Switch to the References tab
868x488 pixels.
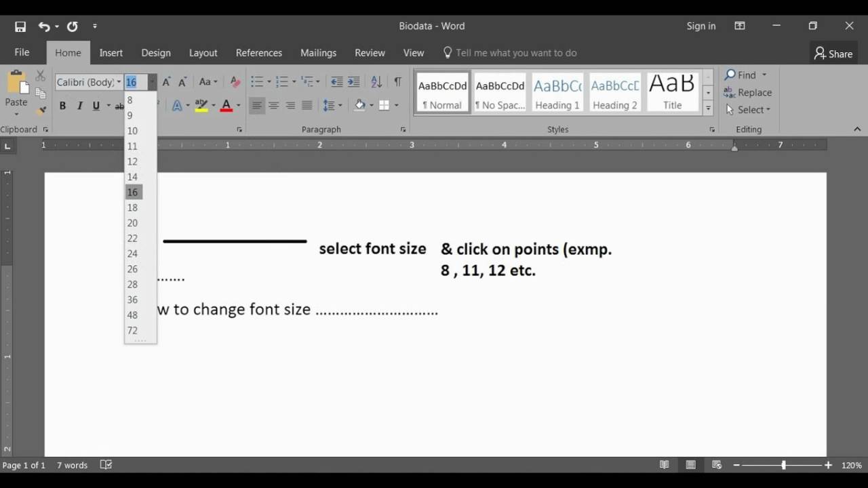(x=259, y=52)
